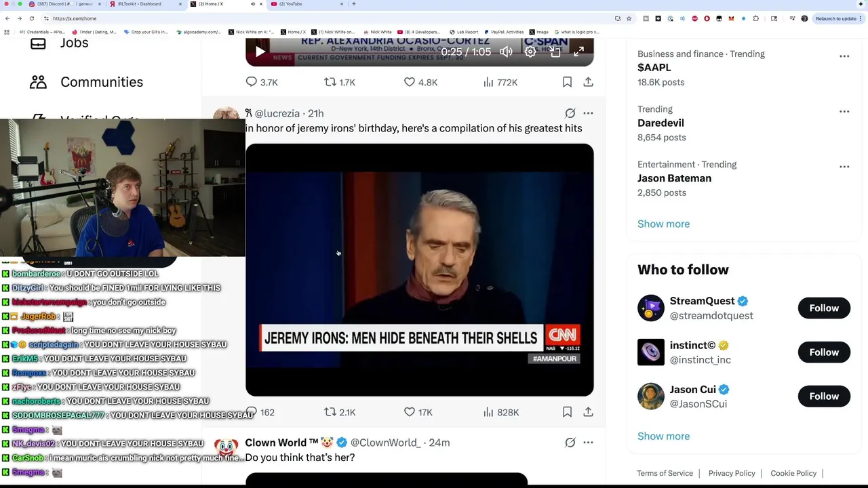The image size is (868, 488).
Task: Open the Chrome extensions puzzle icon
Action: click(x=756, y=18)
